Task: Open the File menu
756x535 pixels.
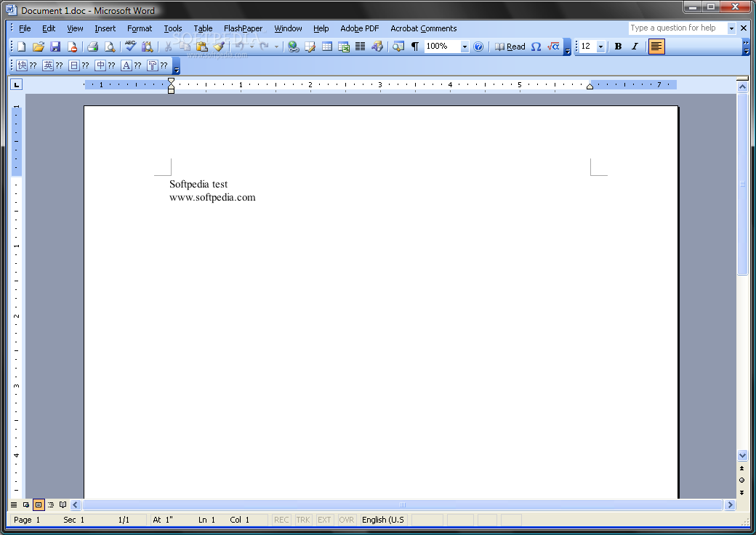Action: (25, 28)
